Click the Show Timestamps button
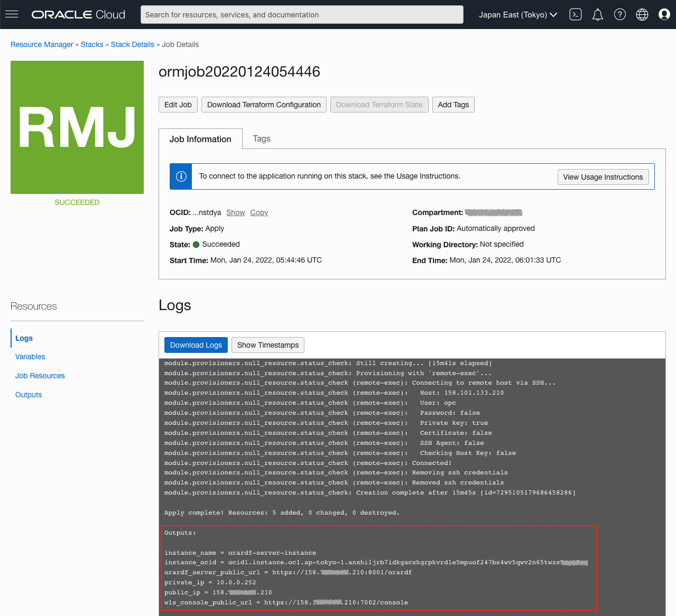676x616 pixels. pyautogui.click(x=268, y=345)
